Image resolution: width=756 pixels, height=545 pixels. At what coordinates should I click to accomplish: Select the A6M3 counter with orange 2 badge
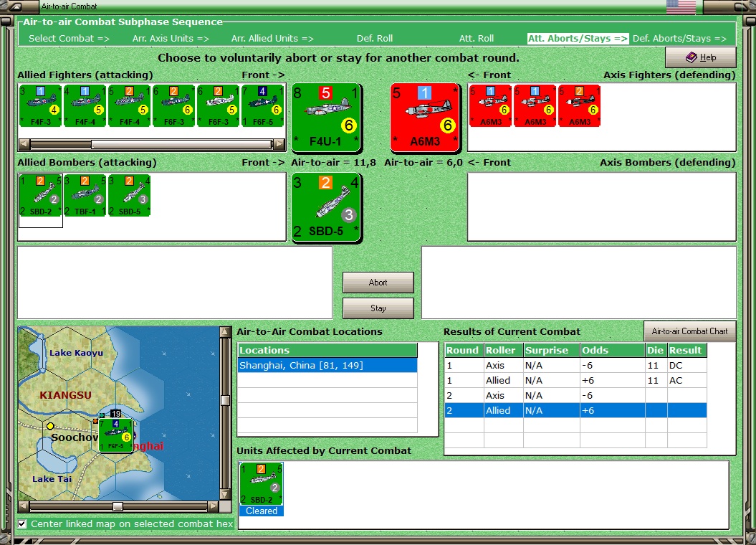pyautogui.click(x=580, y=105)
